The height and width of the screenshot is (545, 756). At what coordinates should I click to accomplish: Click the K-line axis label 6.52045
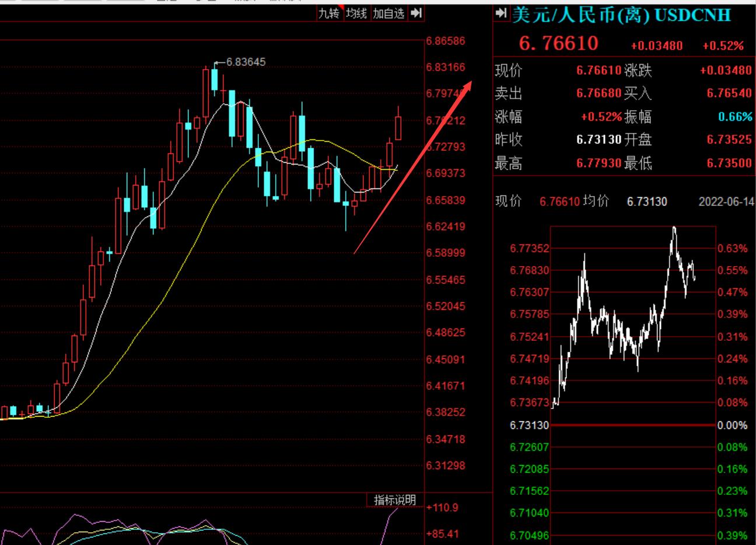click(x=446, y=306)
